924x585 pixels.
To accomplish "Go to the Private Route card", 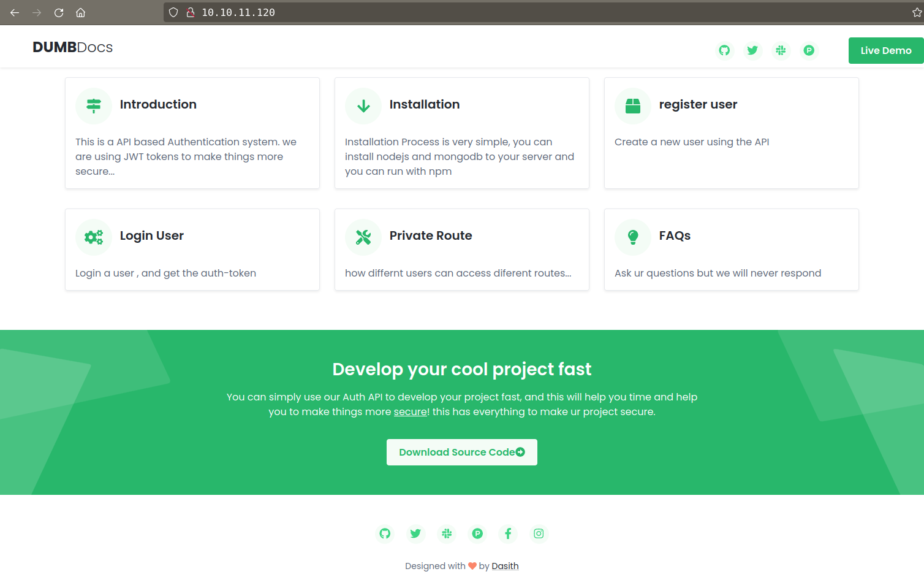I will click(x=430, y=236).
